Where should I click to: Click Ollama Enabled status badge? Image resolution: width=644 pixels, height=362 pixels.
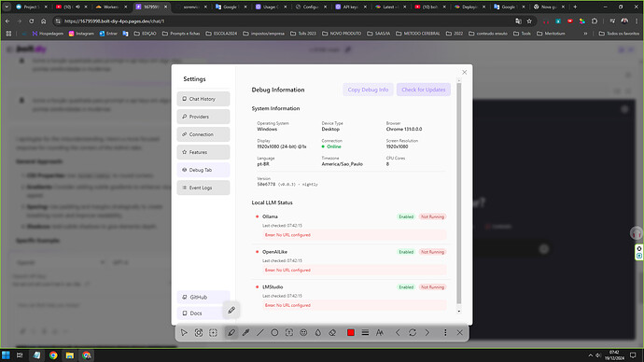click(x=406, y=216)
